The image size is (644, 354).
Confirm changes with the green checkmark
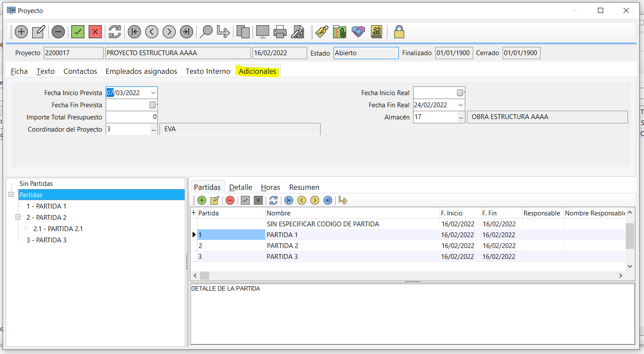click(78, 32)
